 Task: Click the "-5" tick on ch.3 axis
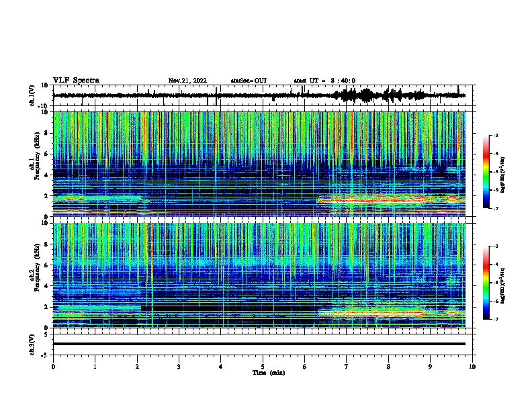45,355
